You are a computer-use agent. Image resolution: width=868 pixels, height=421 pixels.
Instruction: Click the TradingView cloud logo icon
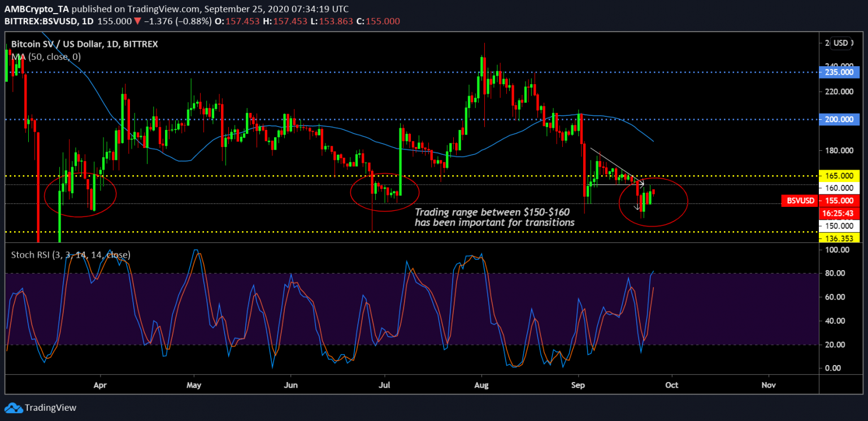pyautogui.click(x=13, y=407)
